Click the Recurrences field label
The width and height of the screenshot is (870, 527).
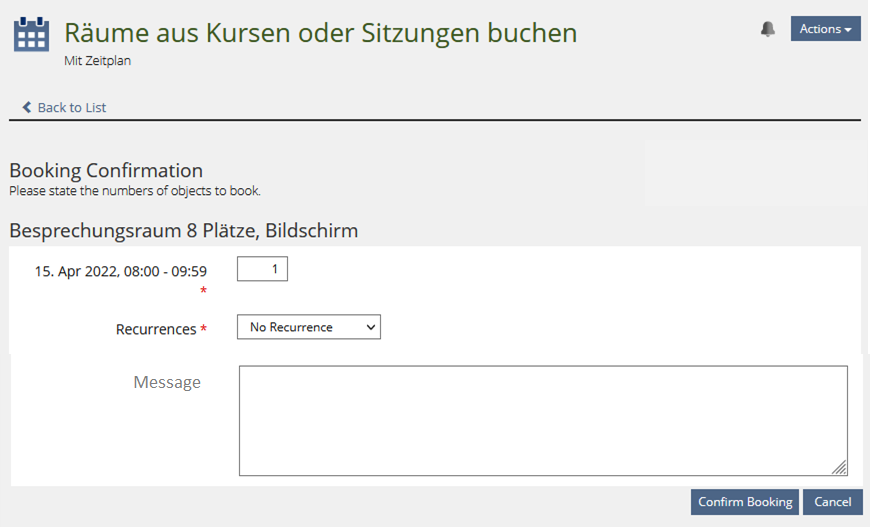156,329
